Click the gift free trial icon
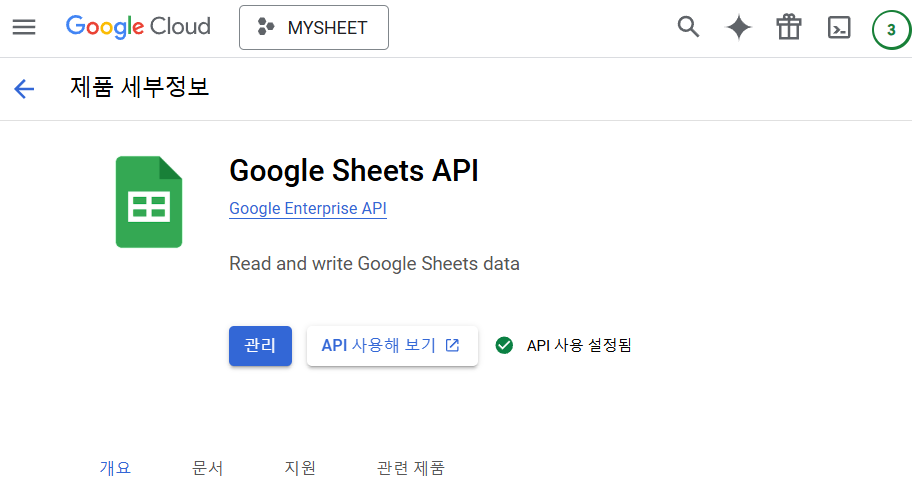Screen dimensions: 912x486 point(789,27)
